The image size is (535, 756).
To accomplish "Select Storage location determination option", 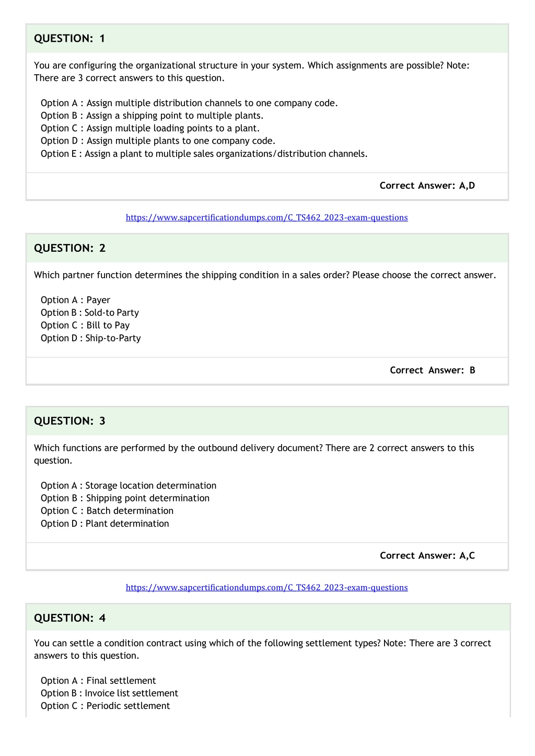I will [129, 485].
